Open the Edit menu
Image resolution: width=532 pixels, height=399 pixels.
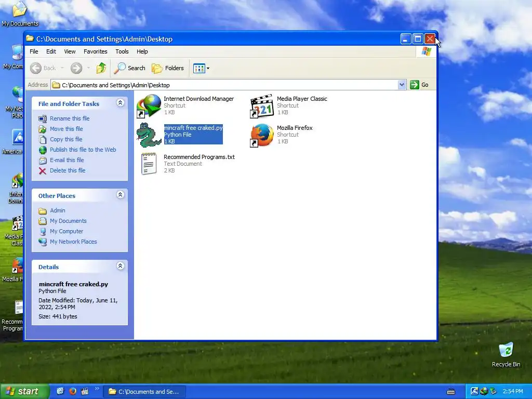point(51,51)
